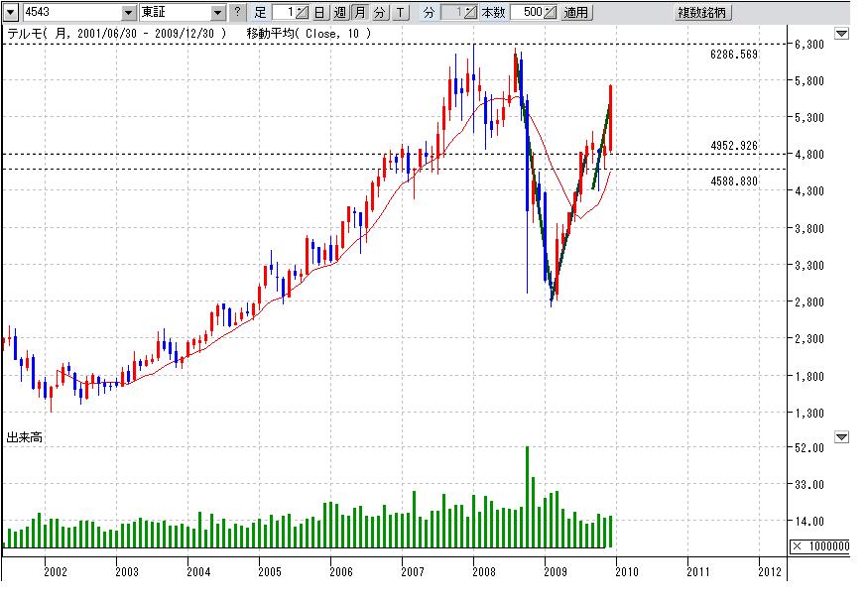Image resolution: width=868 pixels, height=602 pixels.
Task: Open the stock code 4543 dropdown
Action: click(x=129, y=13)
